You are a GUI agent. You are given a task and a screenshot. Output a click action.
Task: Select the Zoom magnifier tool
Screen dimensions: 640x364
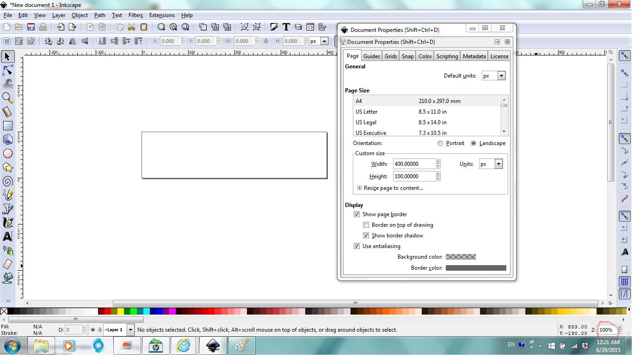pyautogui.click(x=8, y=98)
